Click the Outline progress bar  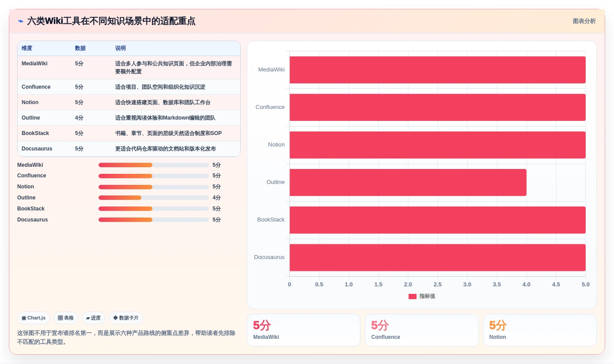pos(154,198)
